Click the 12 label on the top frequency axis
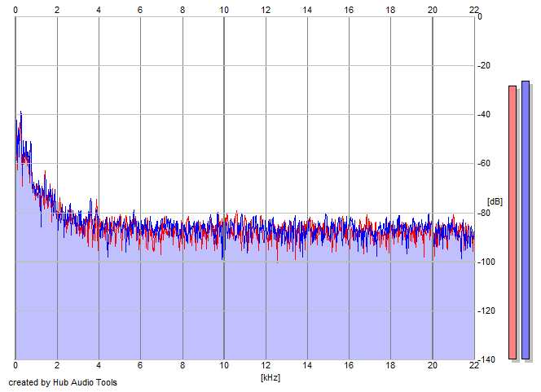Image resolution: width=541 pixels, height=392 pixels. (x=266, y=10)
